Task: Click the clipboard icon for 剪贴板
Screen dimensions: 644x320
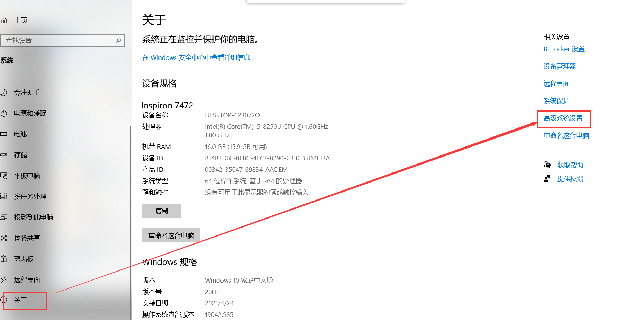Action: click(x=4, y=259)
